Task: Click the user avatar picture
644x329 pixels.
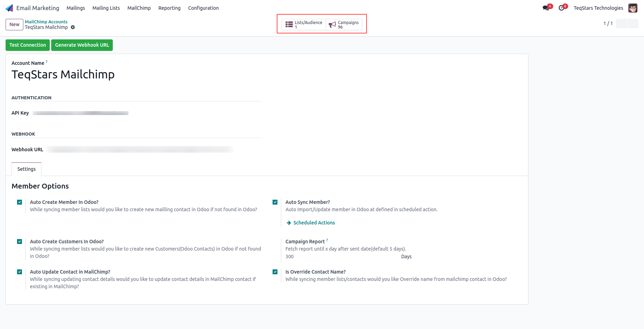Action: point(633,8)
